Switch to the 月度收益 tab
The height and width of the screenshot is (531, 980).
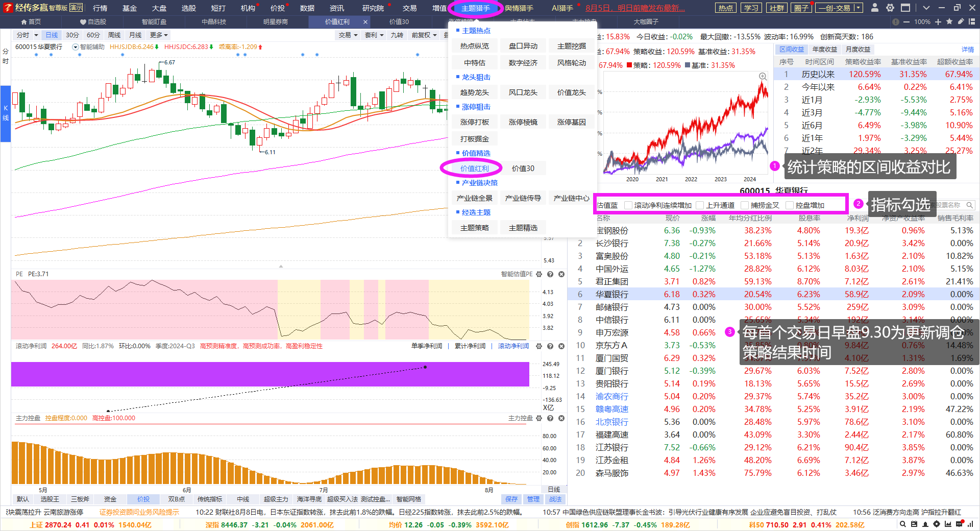pos(858,50)
